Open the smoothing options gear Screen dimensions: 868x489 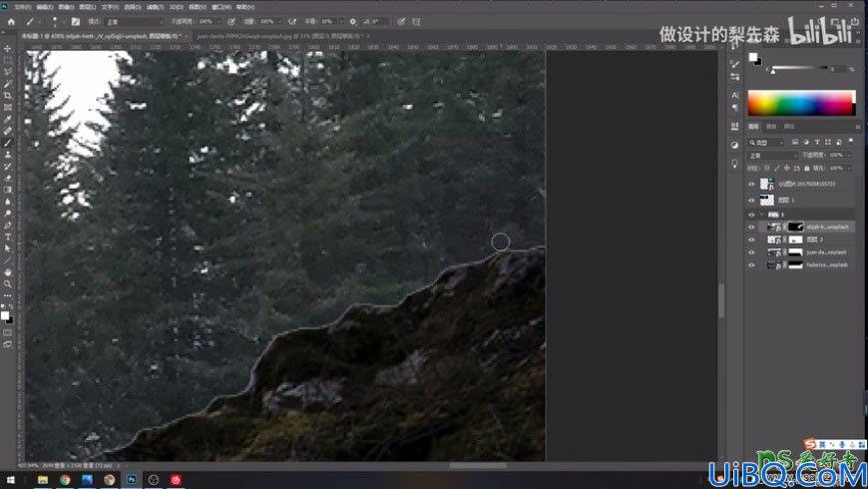pyautogui.click(x=352, y=22)
